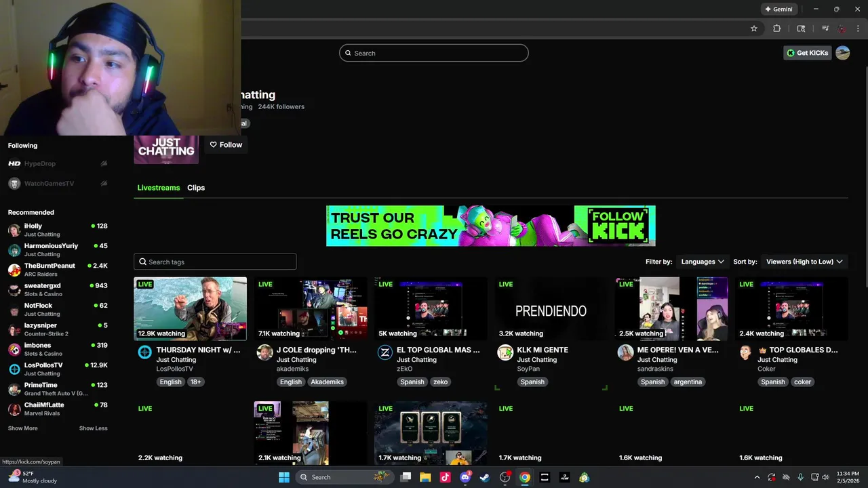The image size is (868, 488).
Task: Open Viewers (High to Low) sort dropdown
Action: [x=804, y=262]
